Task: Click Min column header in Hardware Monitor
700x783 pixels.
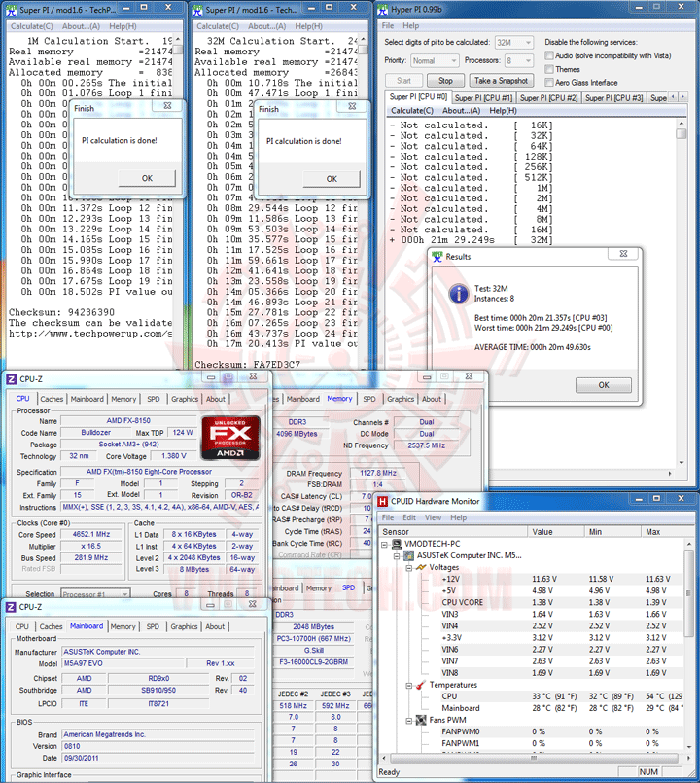Action: 612,532
